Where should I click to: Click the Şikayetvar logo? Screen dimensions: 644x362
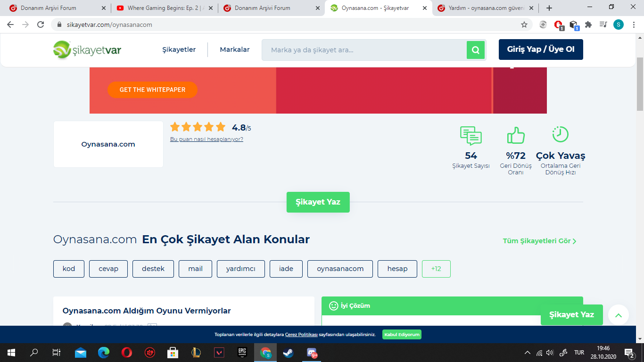point(87,50)
